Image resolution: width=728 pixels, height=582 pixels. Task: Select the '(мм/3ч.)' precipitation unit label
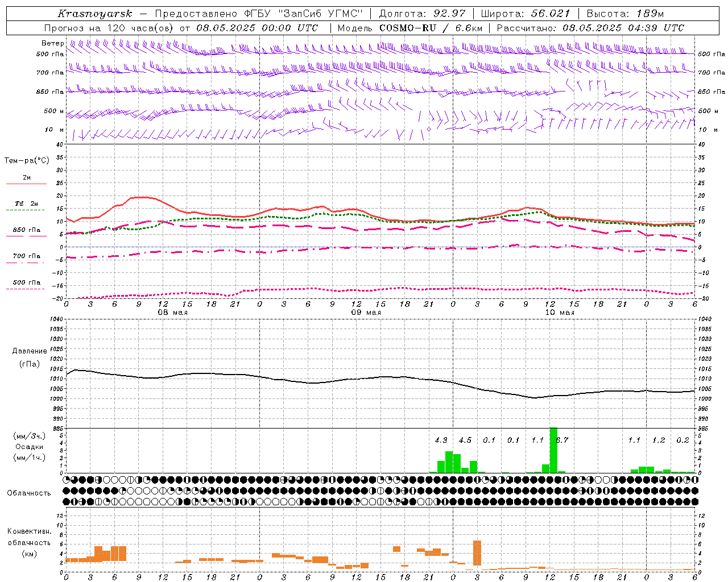[29, 436]
